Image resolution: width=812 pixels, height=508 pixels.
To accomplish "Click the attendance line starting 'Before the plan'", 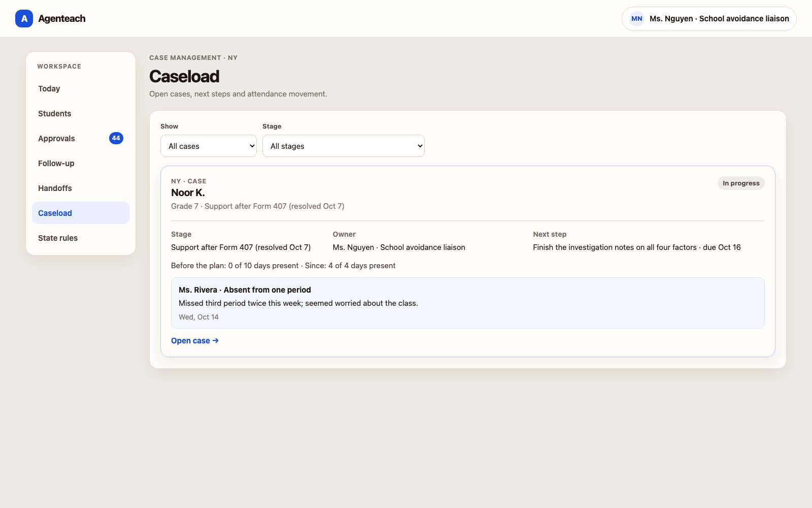I will (x=283, y=266).
